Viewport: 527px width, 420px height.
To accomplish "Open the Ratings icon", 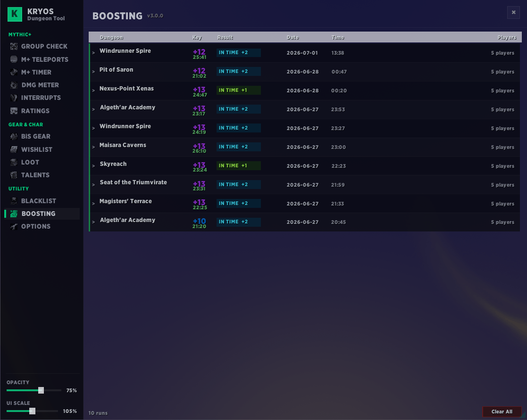I will click(14, 111).
